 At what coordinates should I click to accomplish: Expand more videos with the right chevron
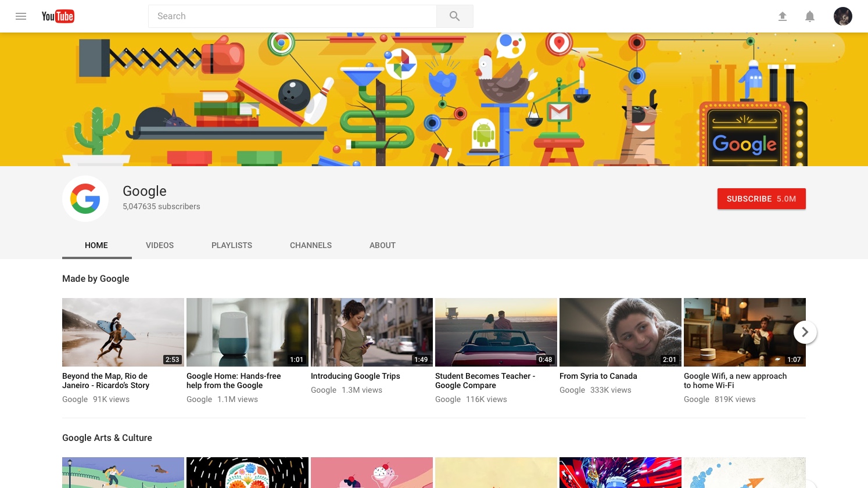point(805,332)
